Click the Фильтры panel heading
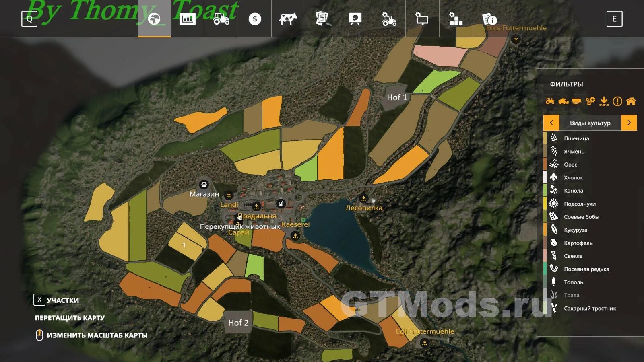 click(566, 84)
